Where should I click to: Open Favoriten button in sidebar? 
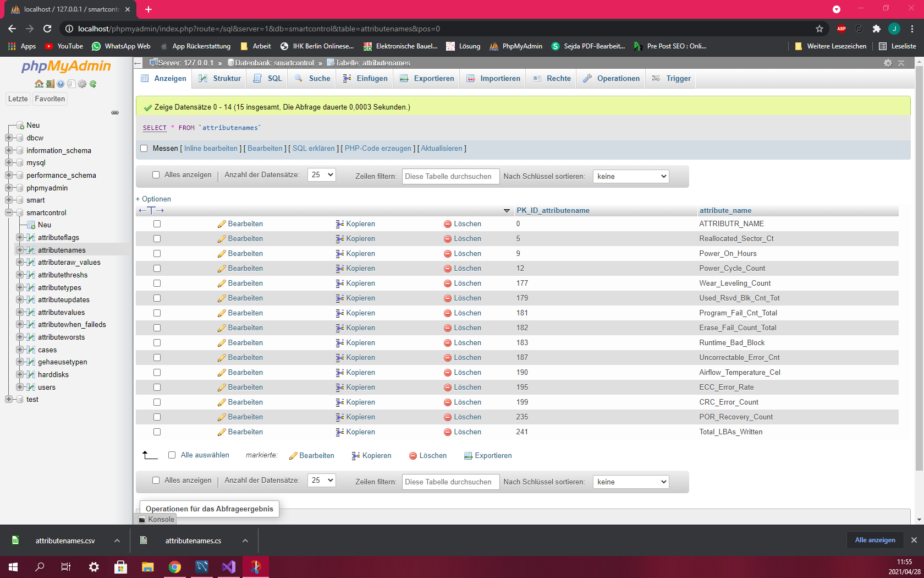coord(50,99)
